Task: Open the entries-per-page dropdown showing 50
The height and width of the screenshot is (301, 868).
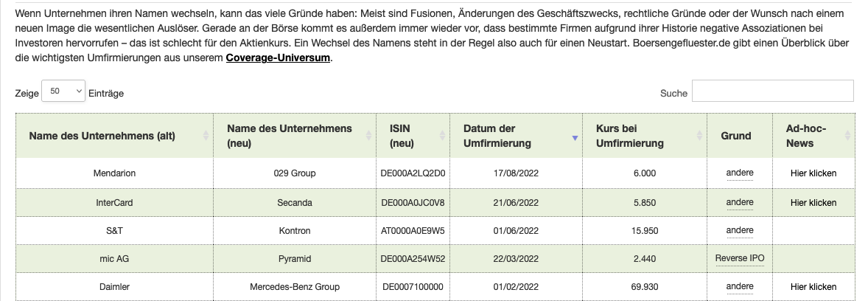Action: 63,91
